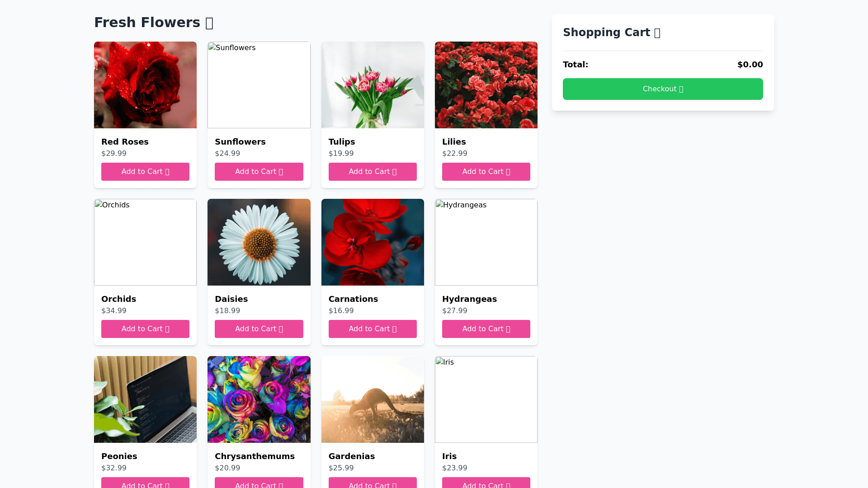
Task: Add Carnations to the cart
Action: [373, 329]
